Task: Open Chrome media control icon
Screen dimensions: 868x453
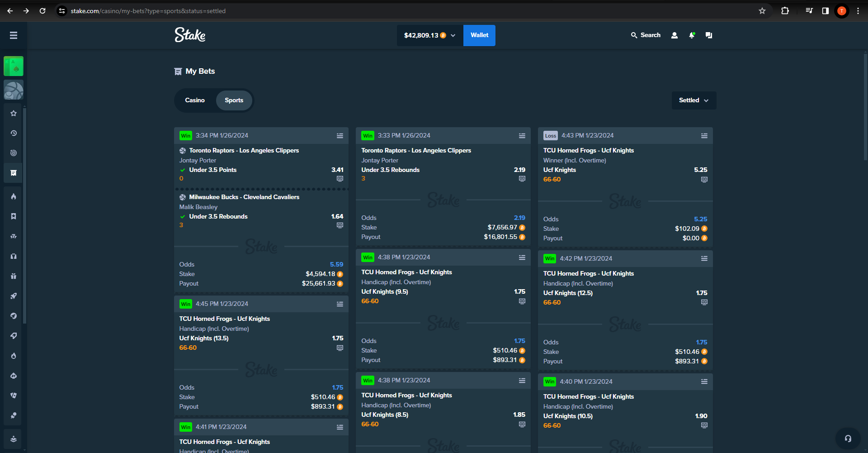Action: [x=809, y=11]
